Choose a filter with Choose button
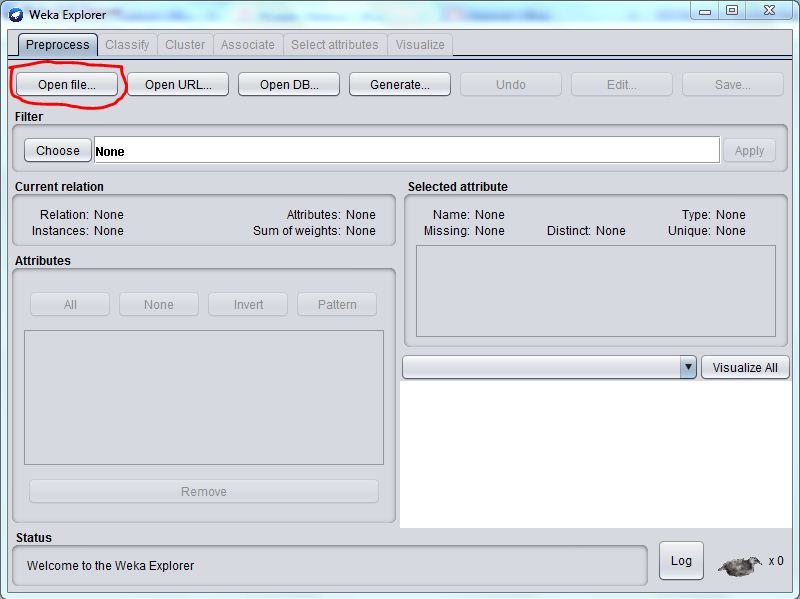This screenshot has width=800, height=599. click(58, 151)
